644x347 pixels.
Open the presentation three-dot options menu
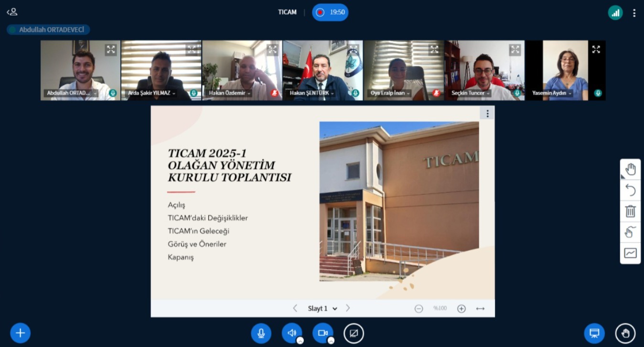[487, 113]
